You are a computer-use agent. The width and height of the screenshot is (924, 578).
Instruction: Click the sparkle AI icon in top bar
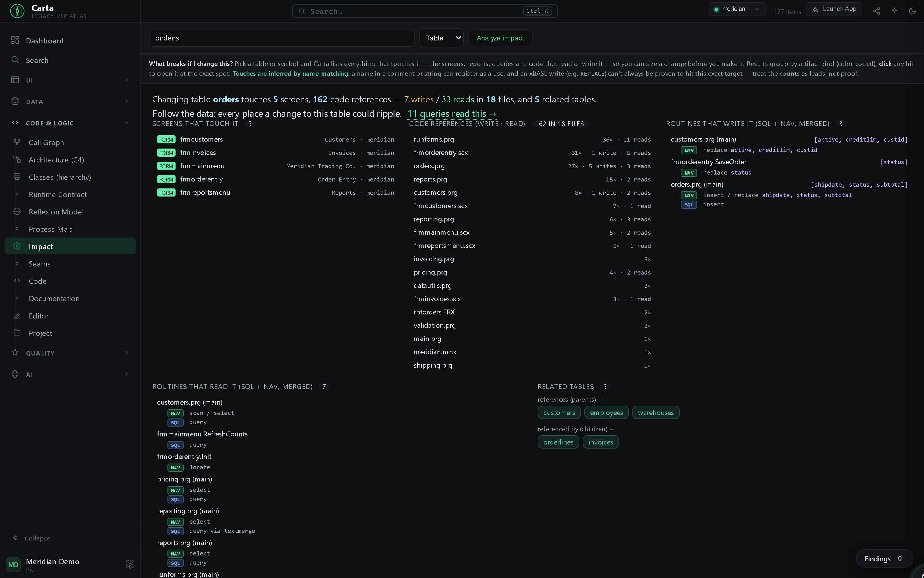(x=895, y=11)
